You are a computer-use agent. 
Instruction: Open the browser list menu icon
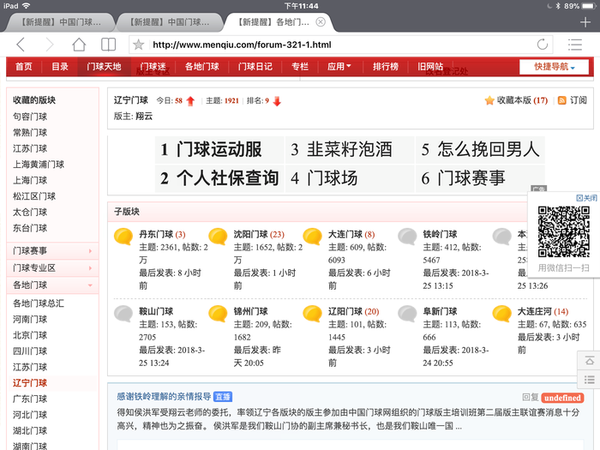pos(575,44)
